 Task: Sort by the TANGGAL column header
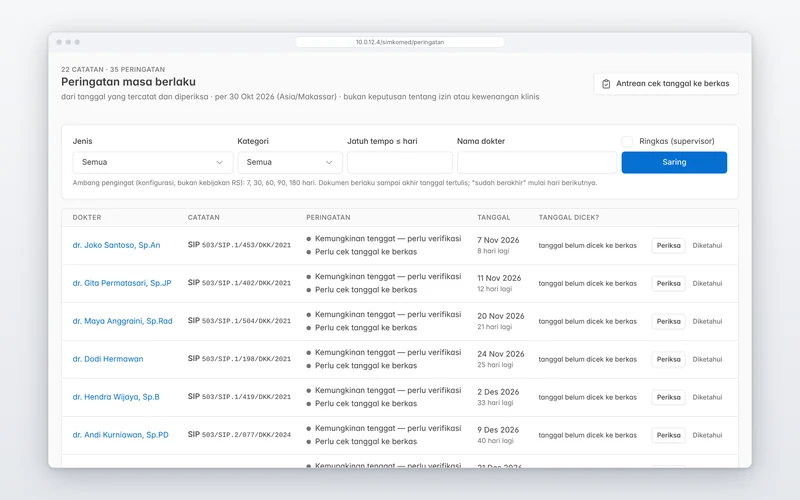pos(493,217)
